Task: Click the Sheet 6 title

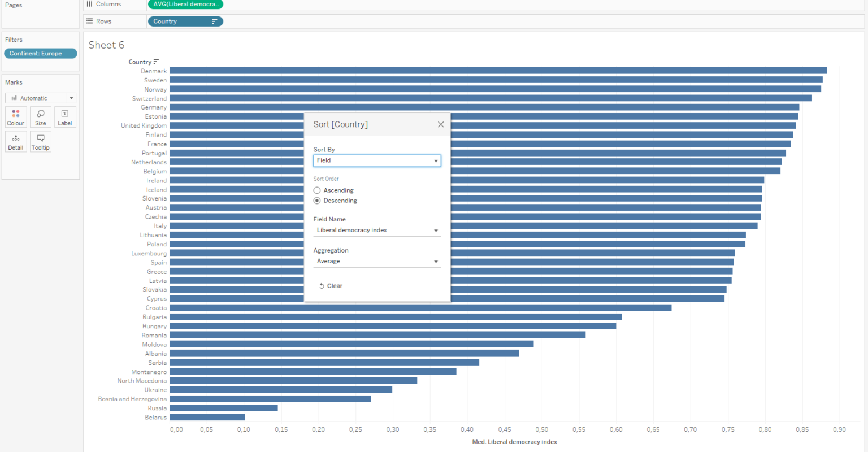Action: point(106,45)
